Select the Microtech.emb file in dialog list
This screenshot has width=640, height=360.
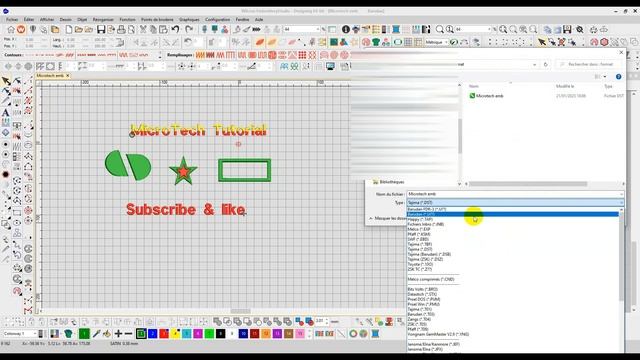(486, 96)
